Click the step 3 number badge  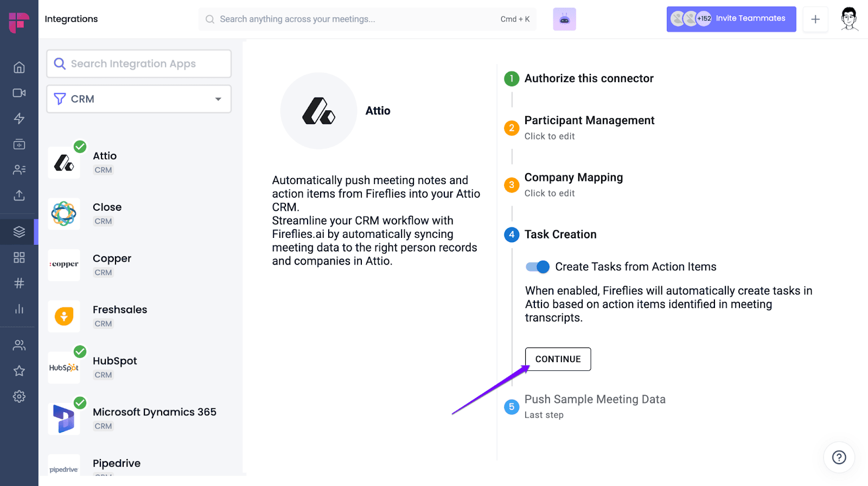[511, 185]
